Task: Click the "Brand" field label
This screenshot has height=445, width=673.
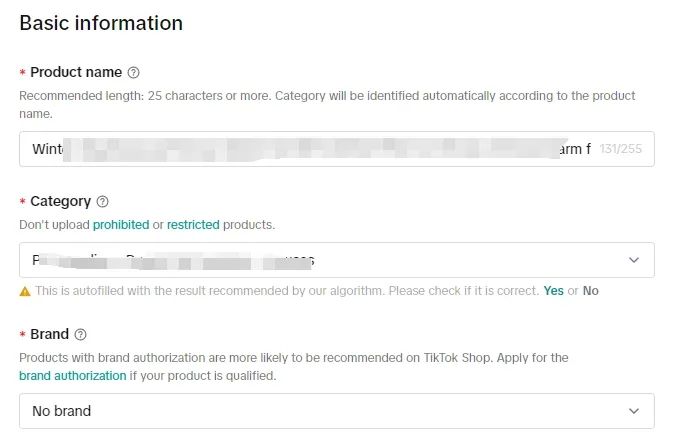Action: [x=49, y=334]
